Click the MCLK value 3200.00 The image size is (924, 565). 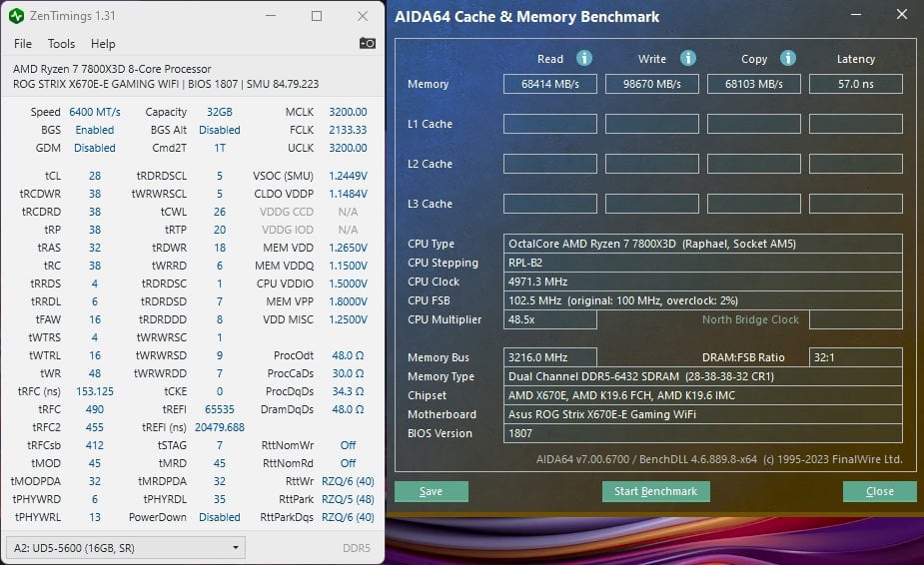(x=348, y=112)
